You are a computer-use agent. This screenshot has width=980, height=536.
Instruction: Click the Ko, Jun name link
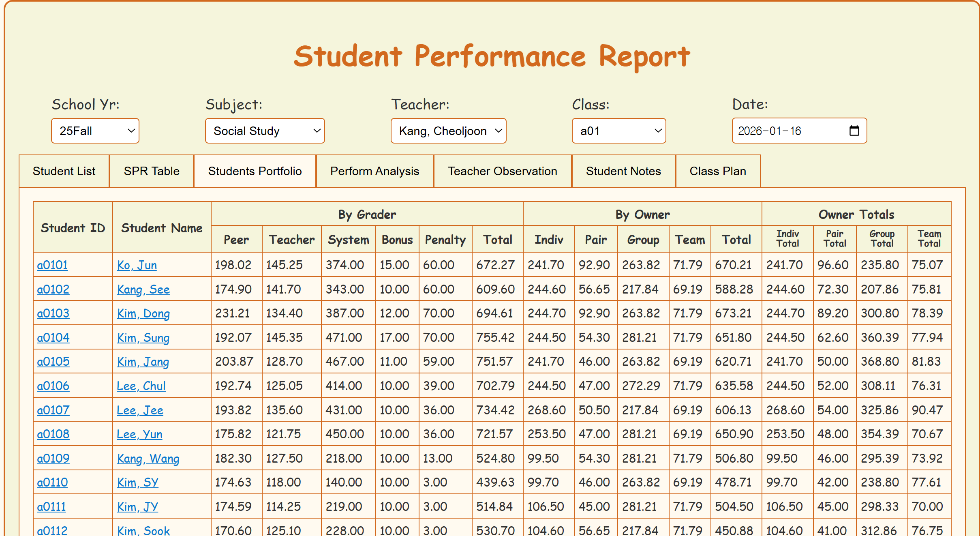coord(137,265)
